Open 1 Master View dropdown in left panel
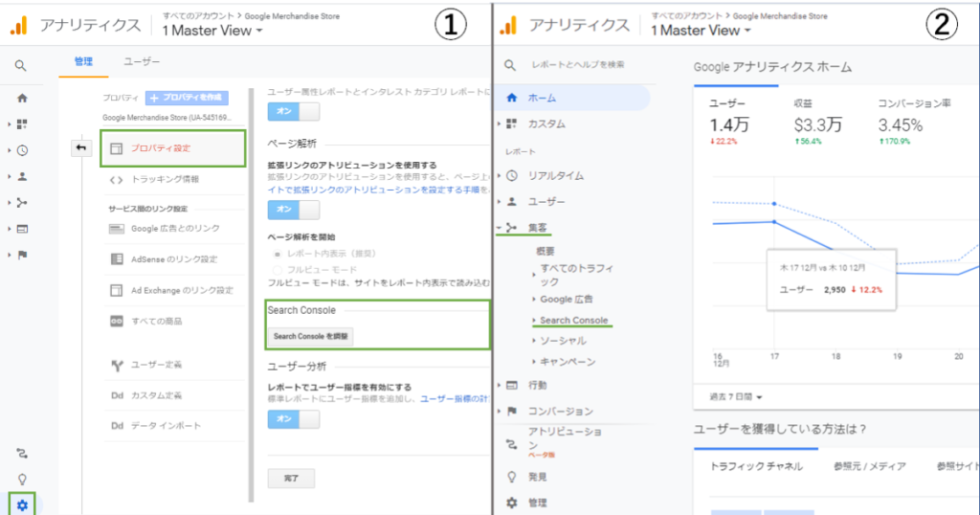The width and height of the screenshot is (980, 515). click(212, 30)
